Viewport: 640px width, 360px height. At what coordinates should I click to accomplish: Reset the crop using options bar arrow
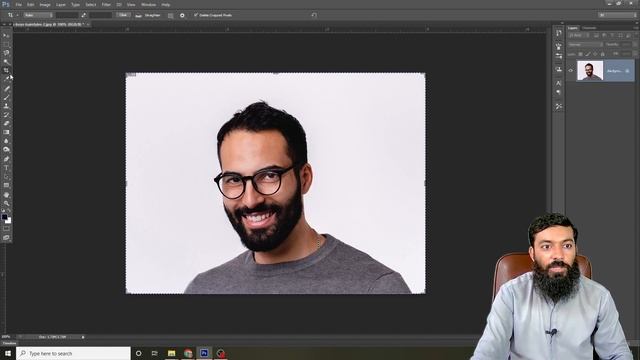tap(314, 15)
